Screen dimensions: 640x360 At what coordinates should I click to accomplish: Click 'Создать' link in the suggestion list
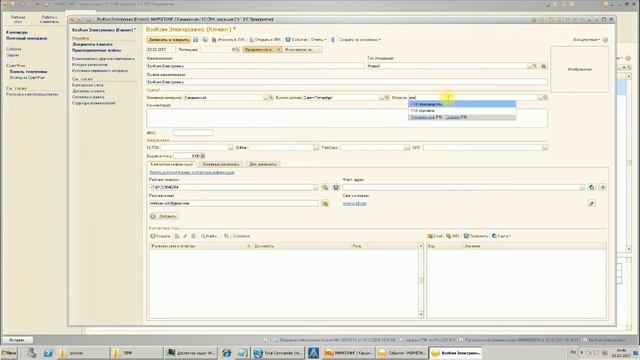(x=453, y=117)
